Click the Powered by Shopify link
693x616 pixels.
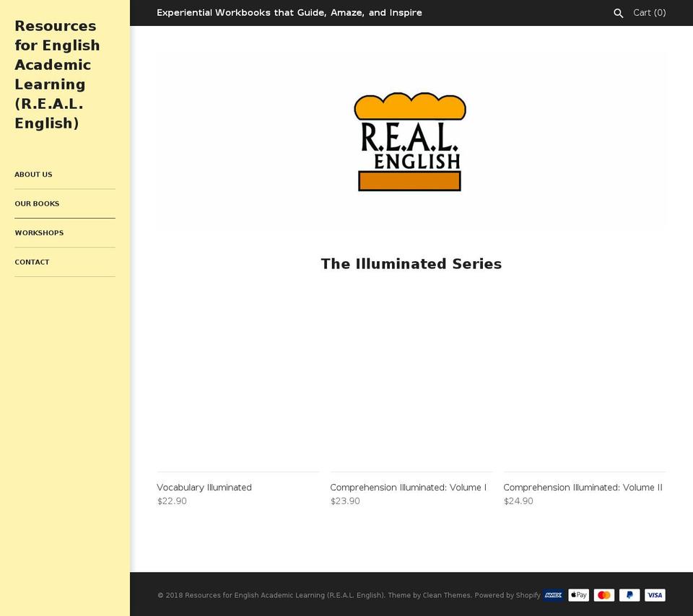pos(507,595)
